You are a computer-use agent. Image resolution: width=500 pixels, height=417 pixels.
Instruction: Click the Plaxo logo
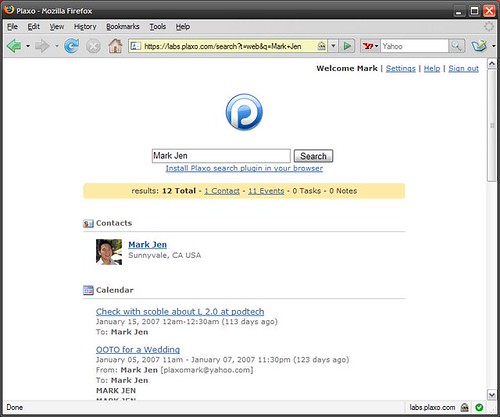pos(244,112)
